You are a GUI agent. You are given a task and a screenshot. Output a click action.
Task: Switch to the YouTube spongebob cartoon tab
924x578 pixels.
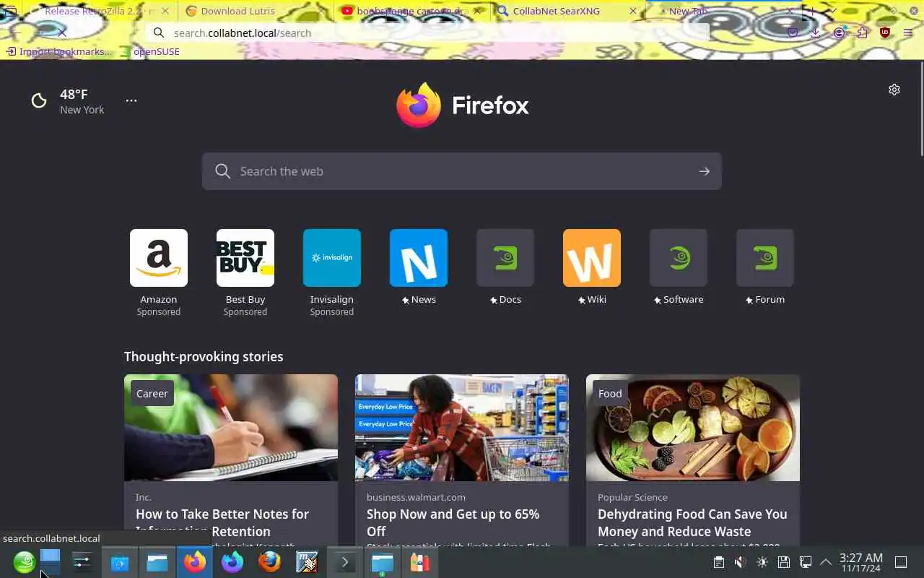point(412,11)
